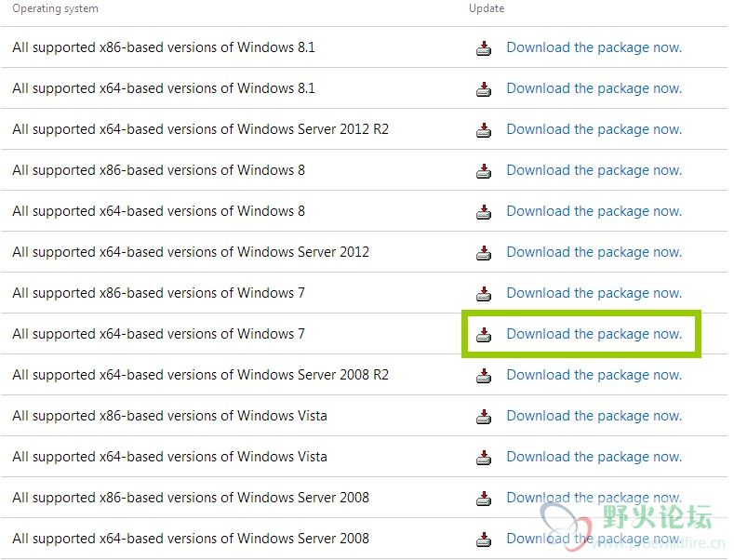
Task: Click download icon for x86-based Windows 7
Action: (x=484, y=293)
